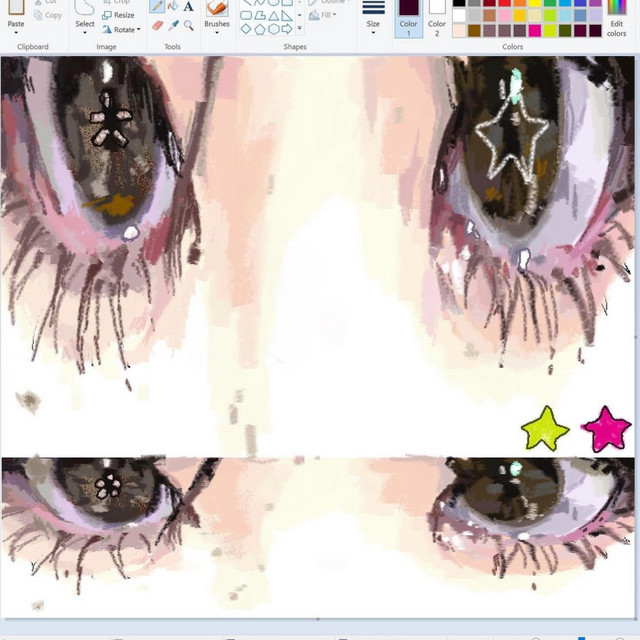Select the Color picker eyedropper tool
Viewport: 640px width, 640px height.
click(173, 25)
